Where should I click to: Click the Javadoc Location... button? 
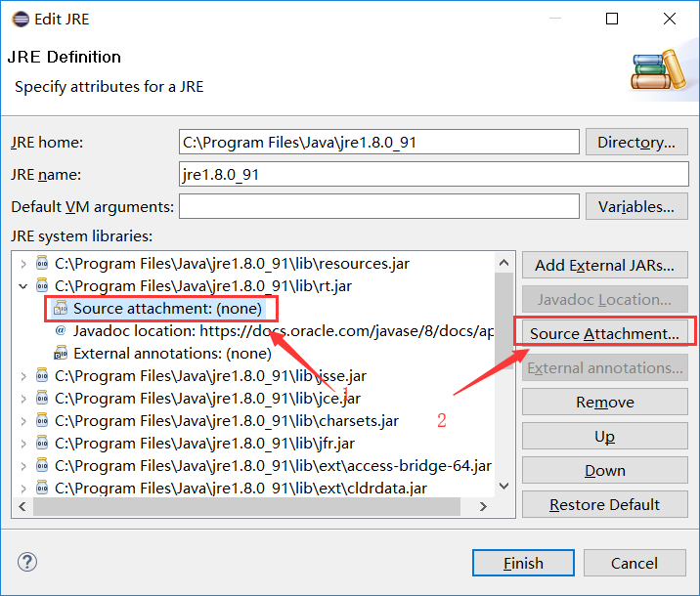tap(604, 299)
